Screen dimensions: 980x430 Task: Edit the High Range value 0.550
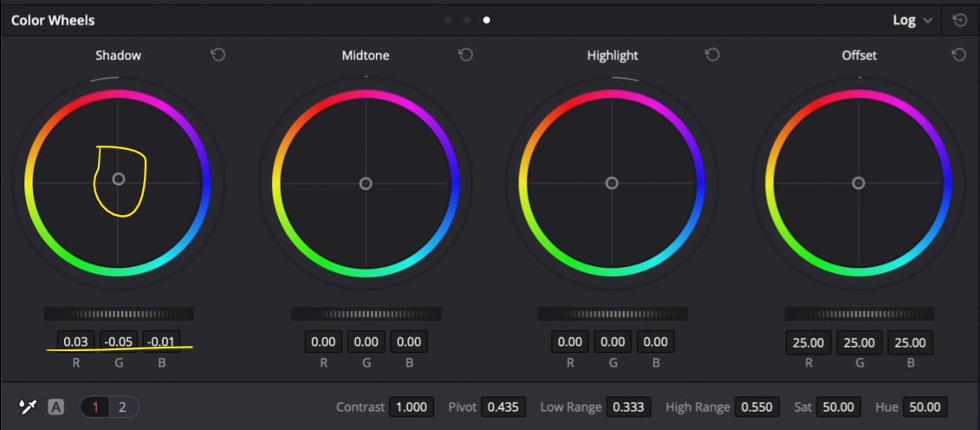point(756,407)
